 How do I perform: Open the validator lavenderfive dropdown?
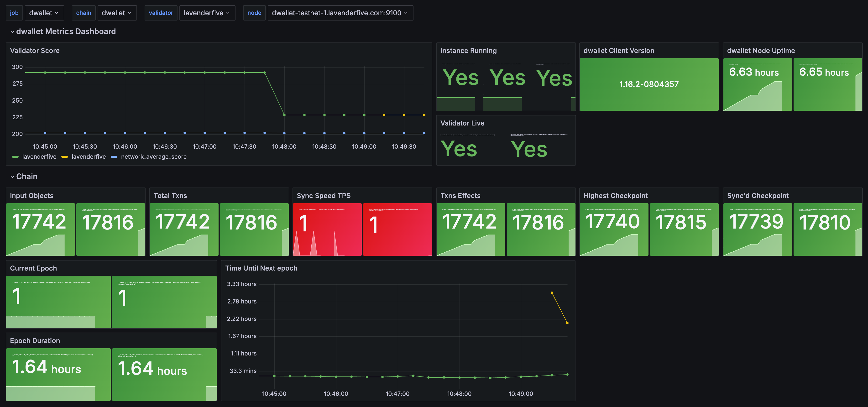pos(207,13)
